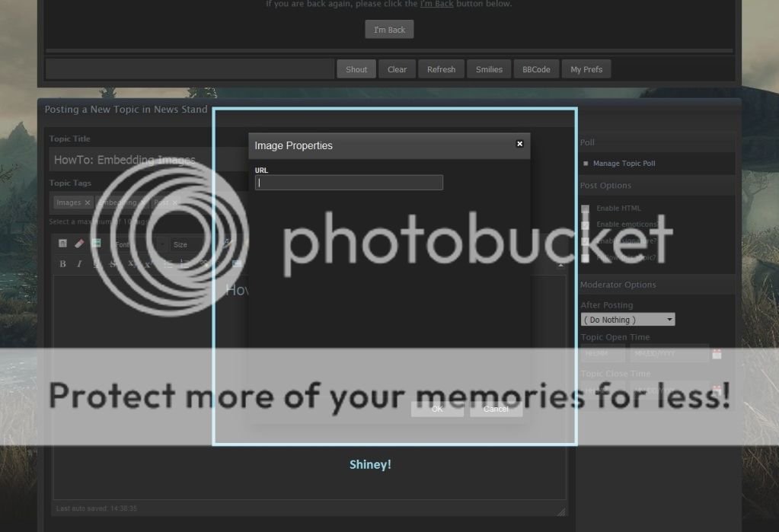
Task: Toggle Bold formatting
Action: 62,264
